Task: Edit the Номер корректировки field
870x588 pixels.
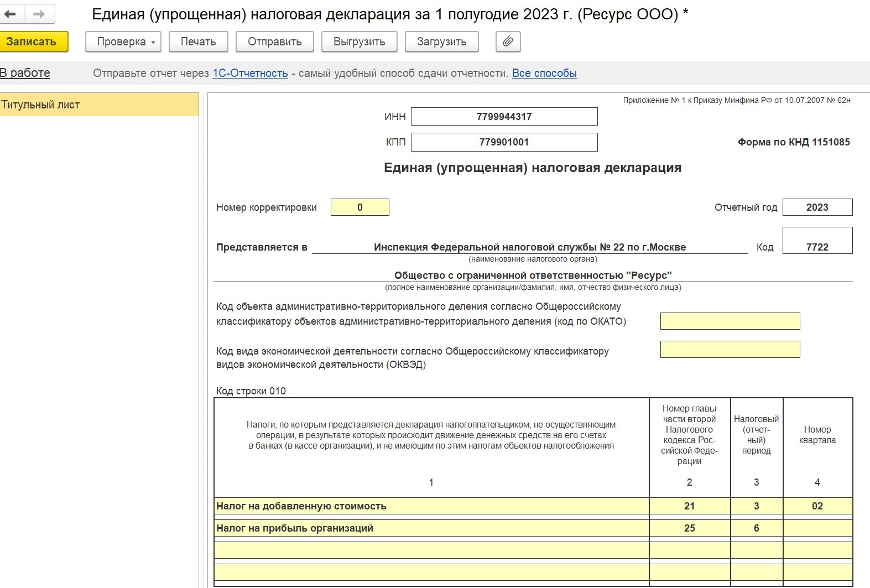Action: (360, 207)
